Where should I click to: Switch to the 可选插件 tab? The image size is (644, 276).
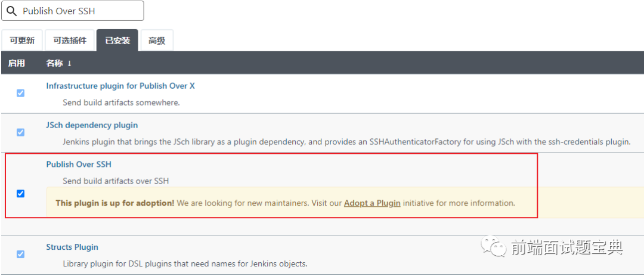[x=70, y=41]
